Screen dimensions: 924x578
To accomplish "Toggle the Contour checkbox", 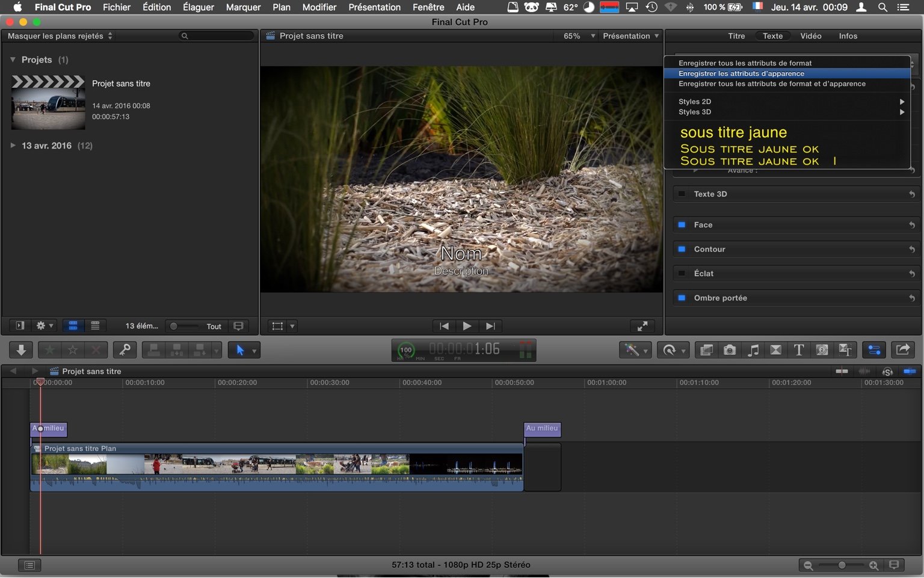I will [682, 249].
